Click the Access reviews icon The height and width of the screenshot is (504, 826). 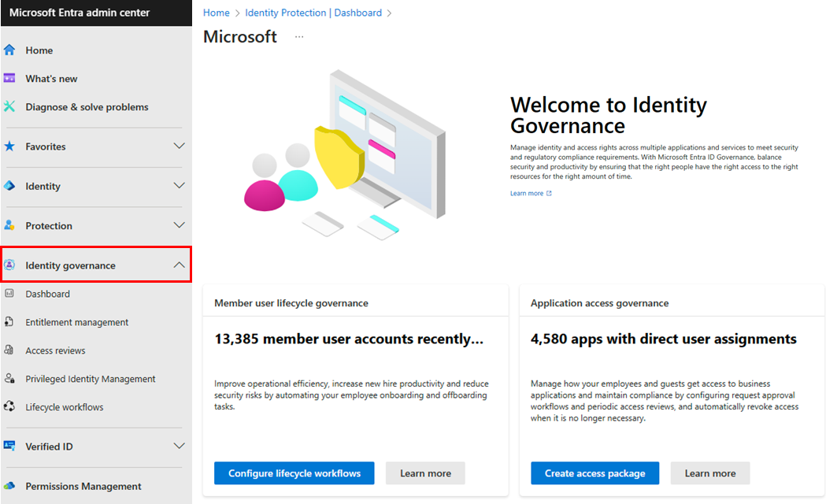[9, 350]
